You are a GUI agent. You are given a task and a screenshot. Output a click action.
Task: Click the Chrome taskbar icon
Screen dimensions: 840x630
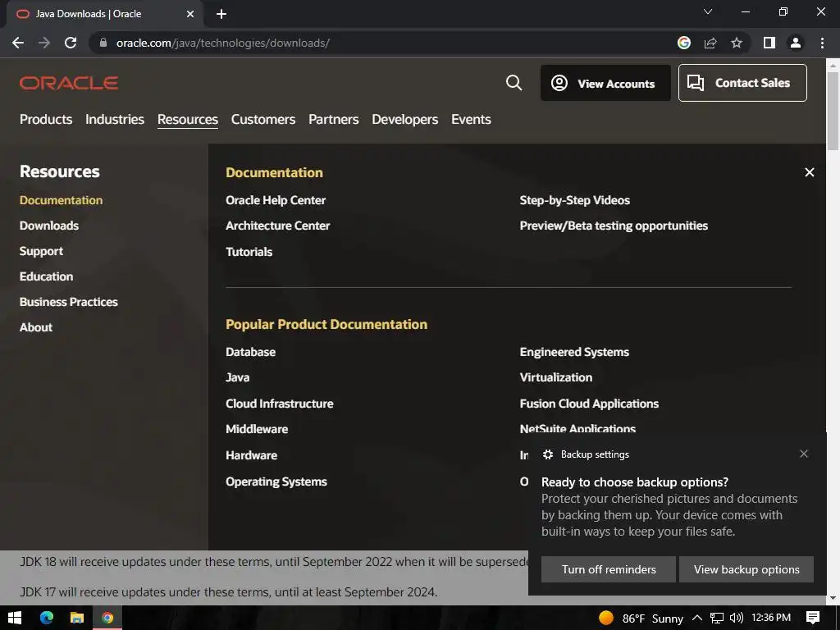(107, 618)
